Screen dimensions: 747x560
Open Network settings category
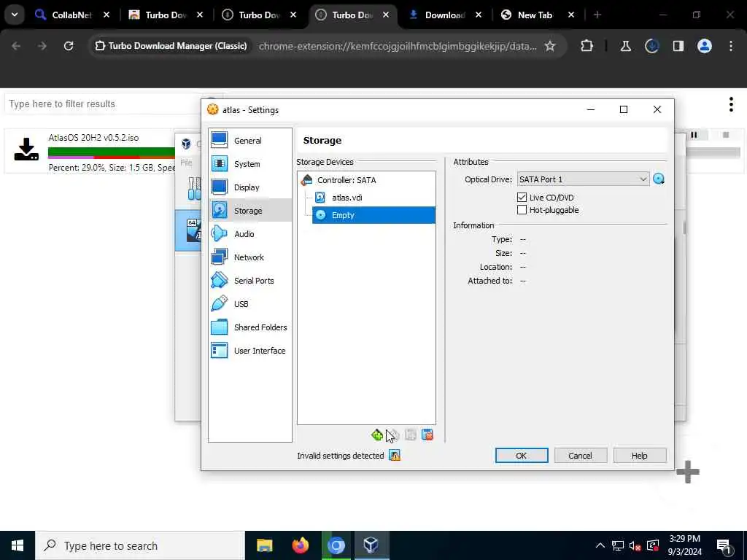click(x=249, y=257)
